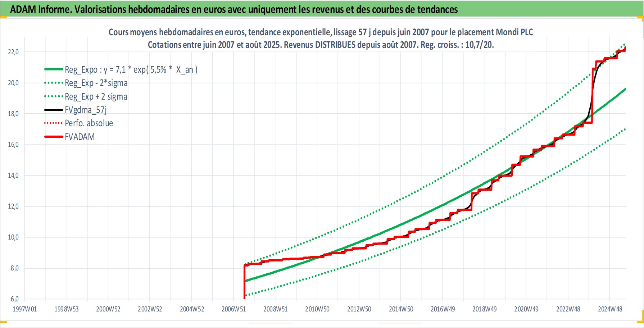
Task: Click x-axis label "2000W52"
Action: point(108,309)
